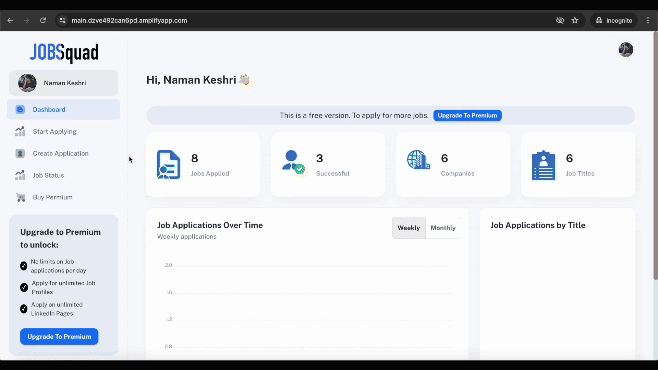
Task: Click the Job Status chart icon
Action: [20, 175]
